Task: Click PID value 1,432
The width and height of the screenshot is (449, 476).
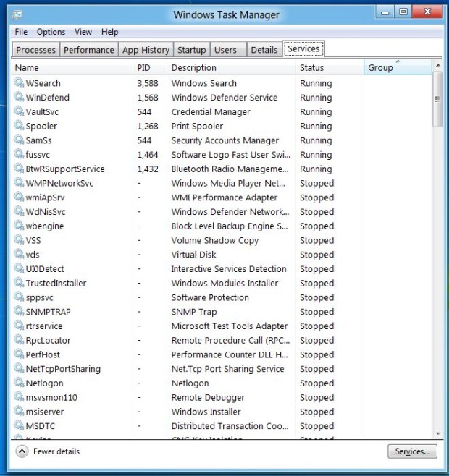Action: (x=148, y=169)
